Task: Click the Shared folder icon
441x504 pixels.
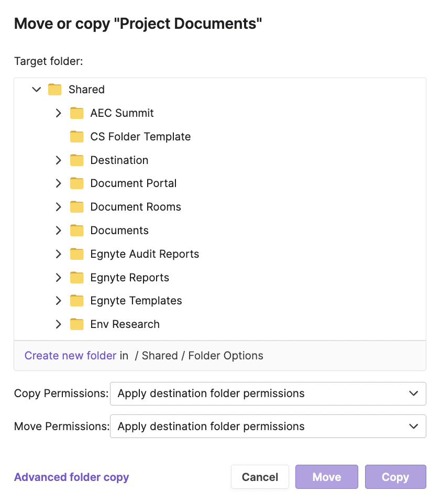Action: coord(55,90)
